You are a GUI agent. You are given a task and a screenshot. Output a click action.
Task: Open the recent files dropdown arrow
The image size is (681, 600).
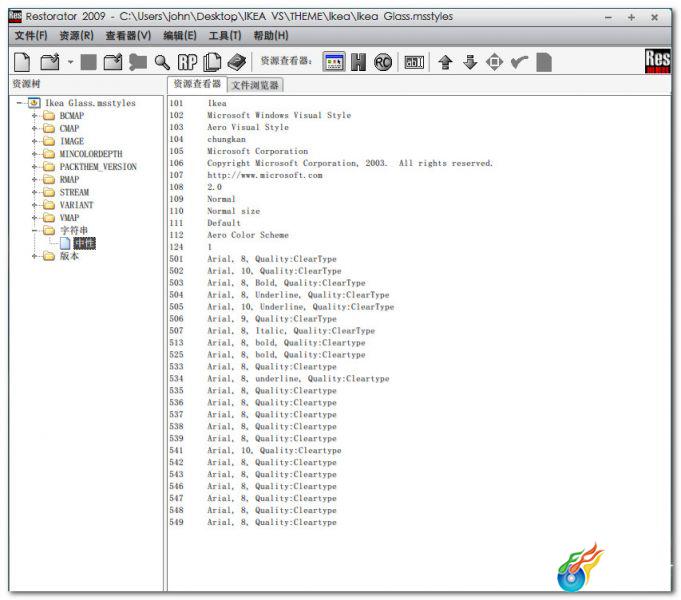coord(70,62)
